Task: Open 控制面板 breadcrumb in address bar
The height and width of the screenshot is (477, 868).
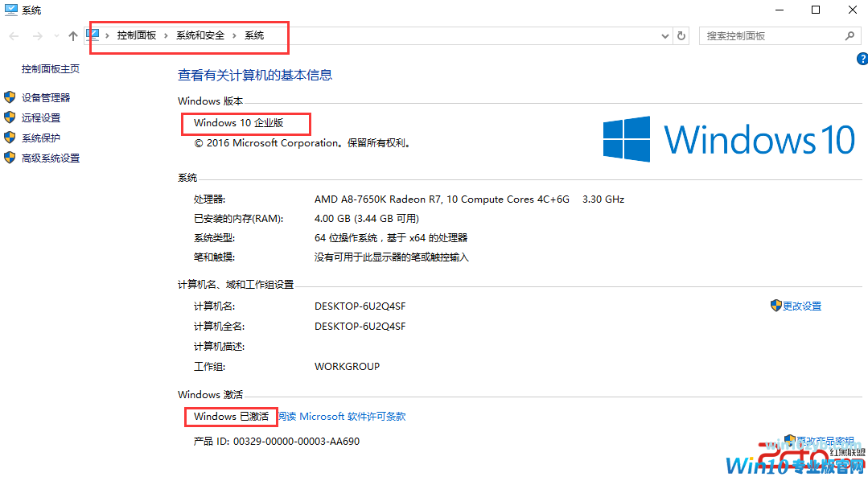Action: (136, 35)
